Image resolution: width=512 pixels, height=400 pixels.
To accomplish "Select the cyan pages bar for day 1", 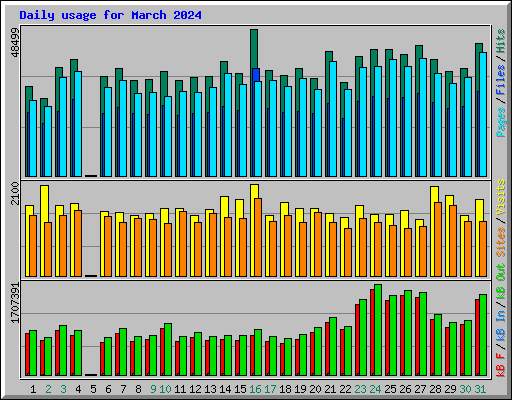I will [x=33, y=138].
